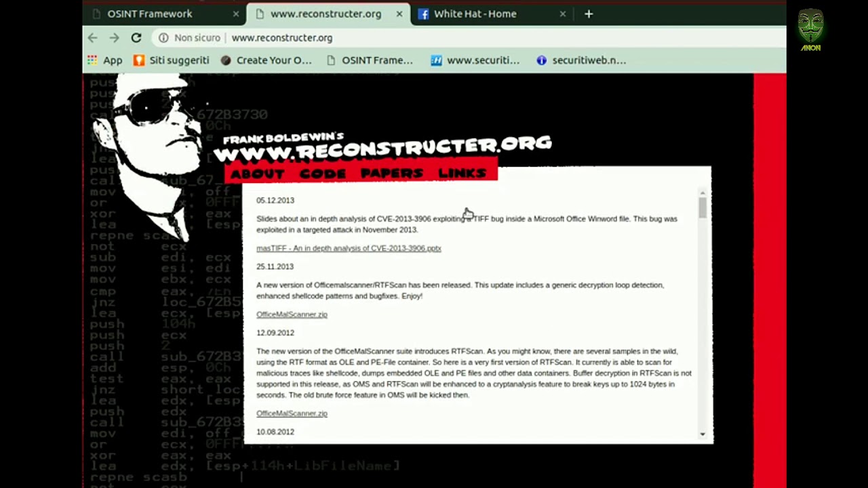The width and height of the screenshot is (868, 488).
Task: Click the securitiweb.n... bookmark info favicon
Action: pos(541,60)
